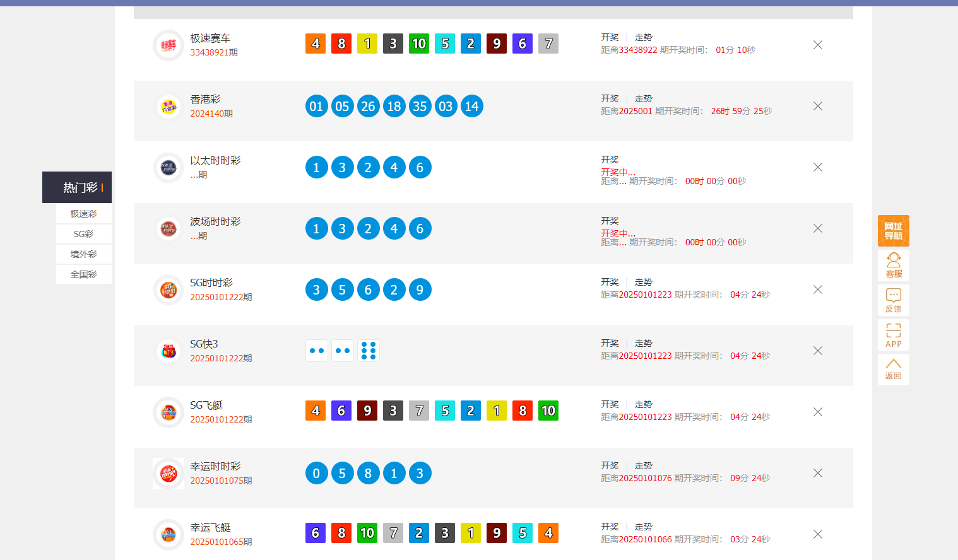Open the 反馈 feedback icon

893,300
